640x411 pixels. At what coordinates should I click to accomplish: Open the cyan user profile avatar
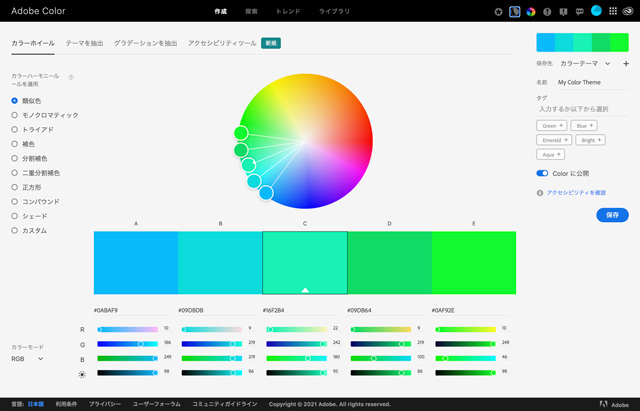coord(596,11)
